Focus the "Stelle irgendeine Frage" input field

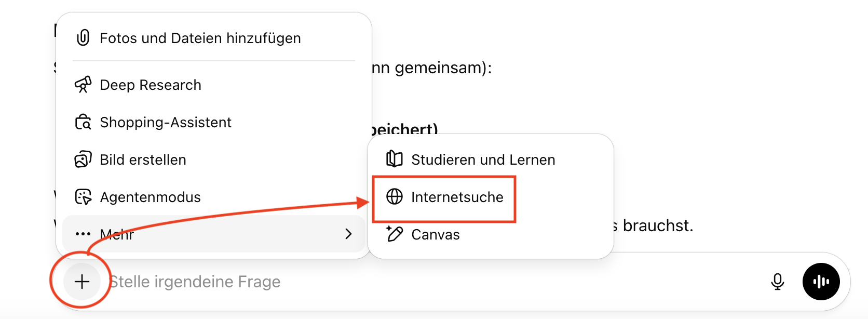coord(415,282)
